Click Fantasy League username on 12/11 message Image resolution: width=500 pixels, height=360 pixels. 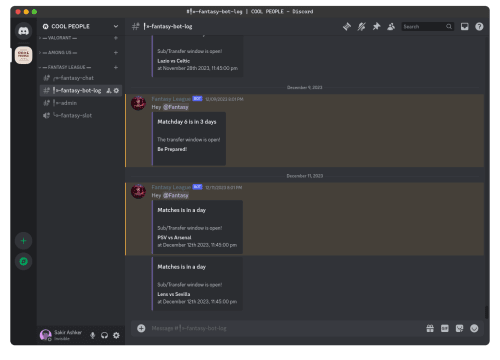point(171,187)
